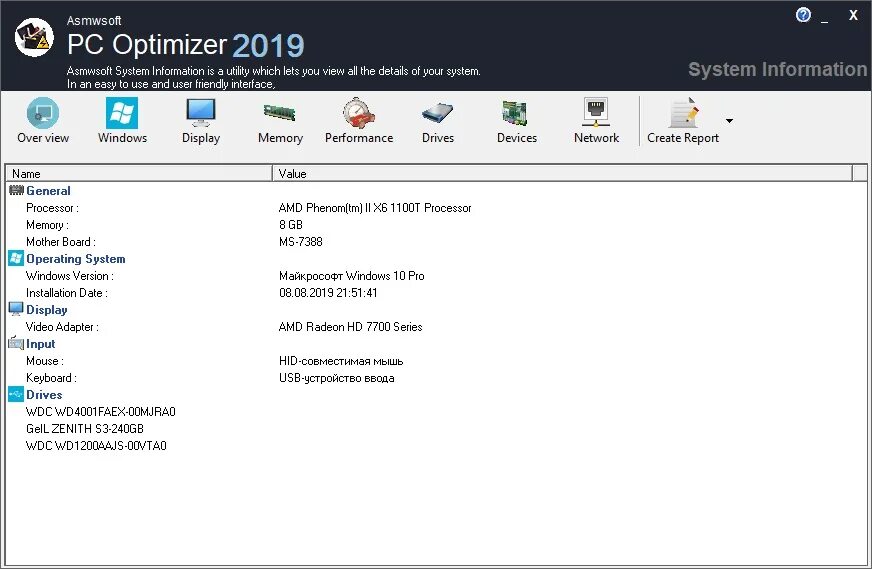This screenshot has width=872, height=569.
Task: Click the Create Report notepad icon
Action: tap(682, 113)
